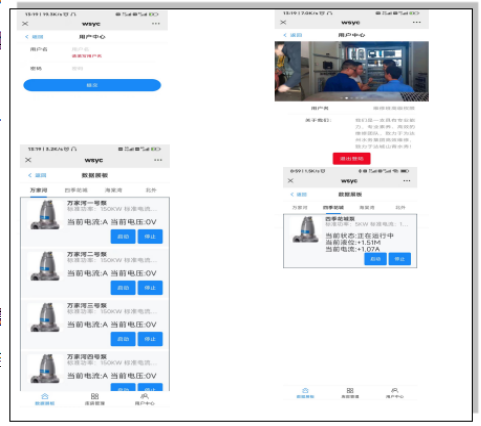Select the 万家河 tab on the 四季花城 pump screen
This screenshot has height=426, width=481.
pyautogui.click(x=300, y=207)
